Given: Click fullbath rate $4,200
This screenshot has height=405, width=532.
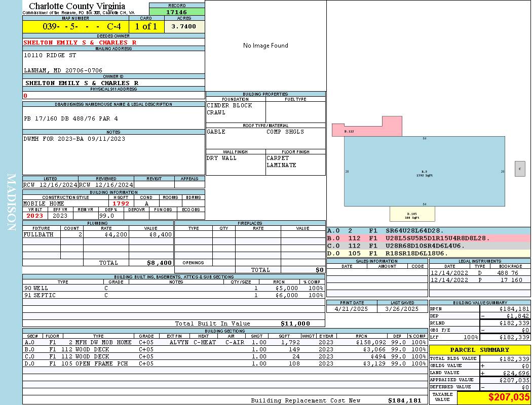Looking at the screenshot, I should coord(116,234).
